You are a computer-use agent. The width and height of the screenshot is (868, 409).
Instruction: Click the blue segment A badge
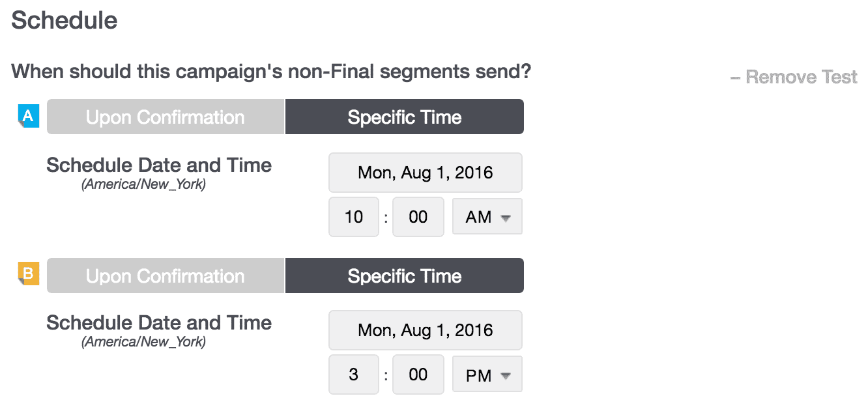[x=29, y=117]
